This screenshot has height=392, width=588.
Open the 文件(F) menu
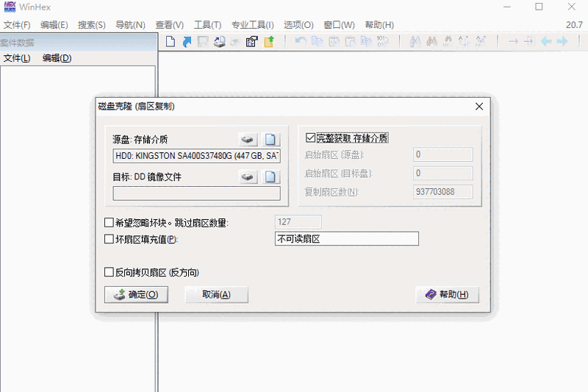(17, 25)
